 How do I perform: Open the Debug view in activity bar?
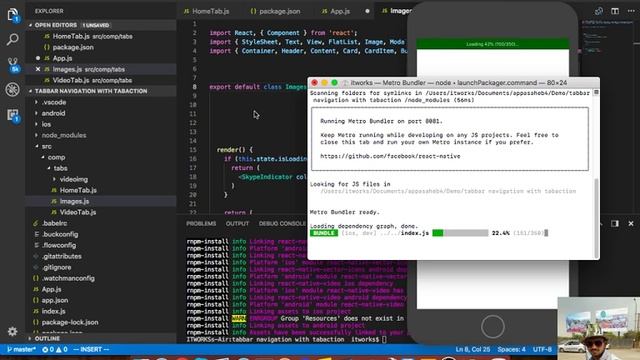[13, 89]
